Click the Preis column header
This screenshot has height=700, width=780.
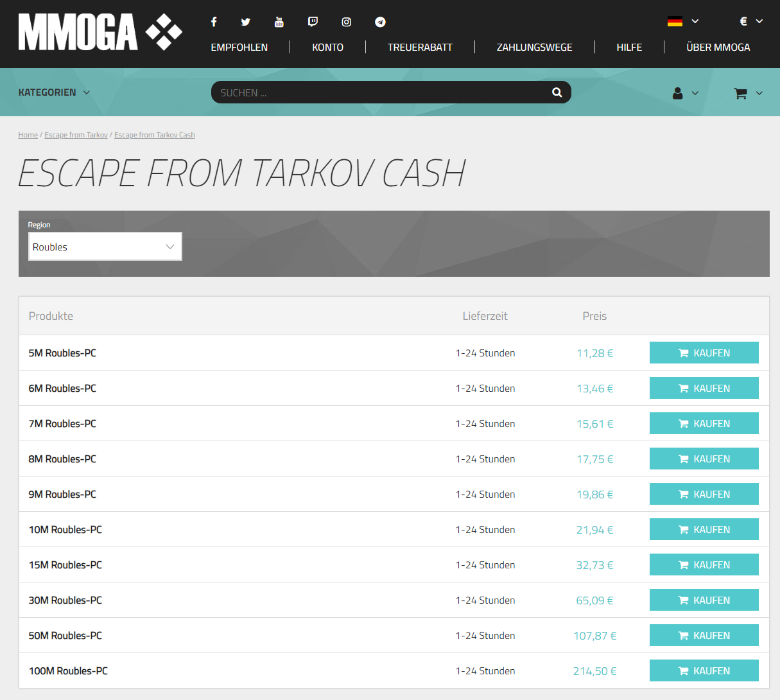pos(594,315)
